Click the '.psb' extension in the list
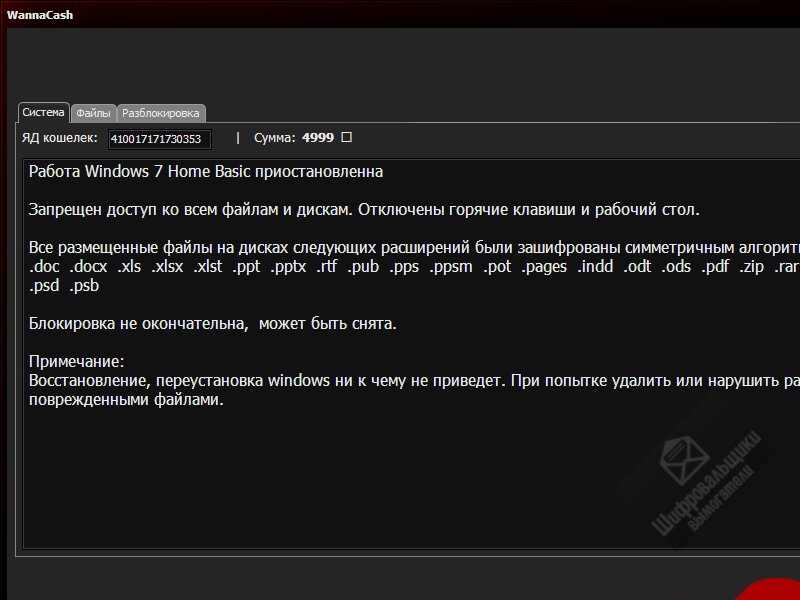Image resolution: width=800 pixels, height=600 pixels. (84, 286)
